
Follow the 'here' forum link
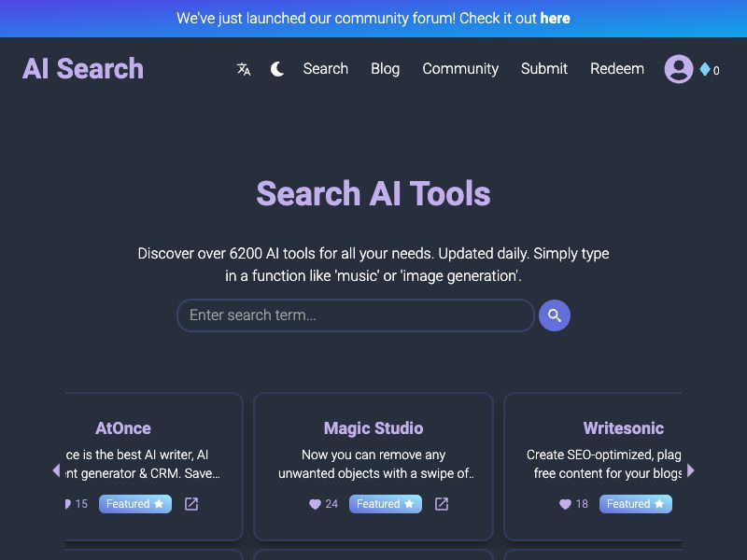[x=555, y=18]
